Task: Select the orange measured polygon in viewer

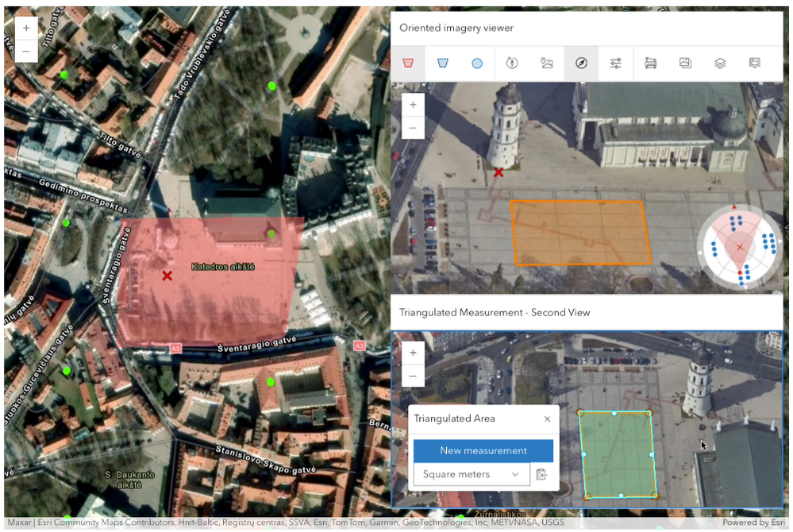Action: (580, 233)
